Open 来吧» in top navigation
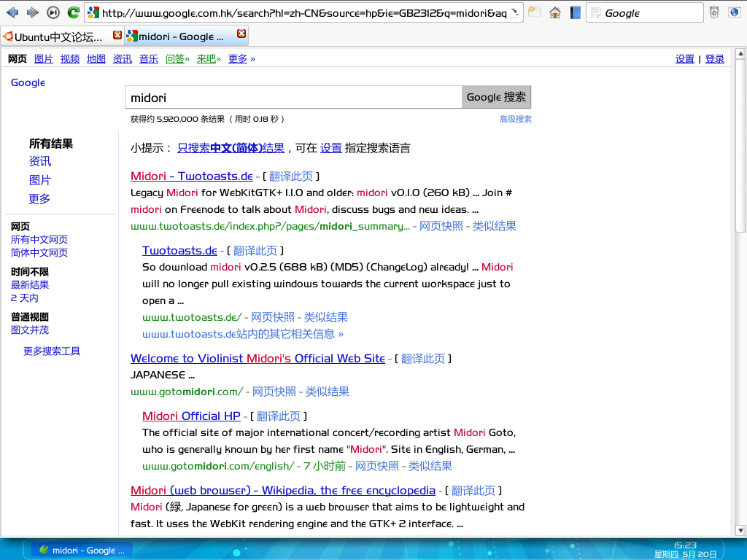This screenshot has height=560, width=747. 209,58
